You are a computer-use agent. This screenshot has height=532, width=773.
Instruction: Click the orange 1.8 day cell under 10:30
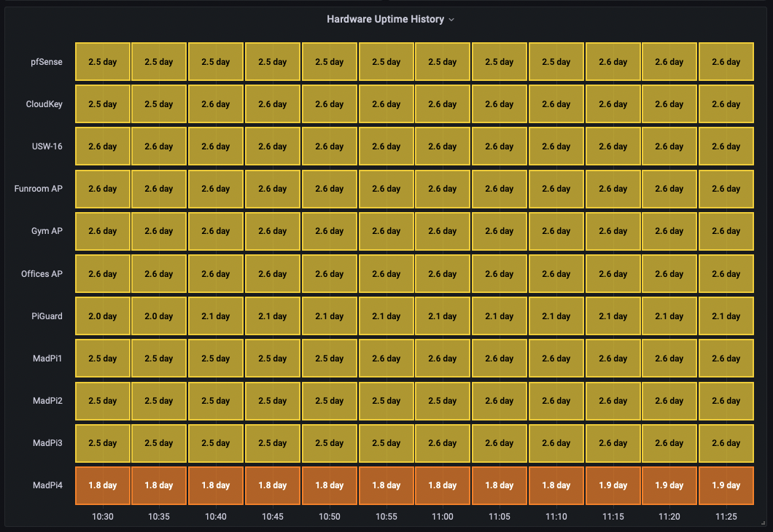coord(102,485)
